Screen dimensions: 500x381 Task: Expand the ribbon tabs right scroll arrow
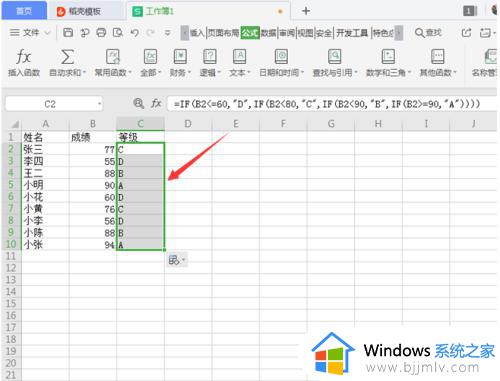pyautogui.click(x=399, y=33)
